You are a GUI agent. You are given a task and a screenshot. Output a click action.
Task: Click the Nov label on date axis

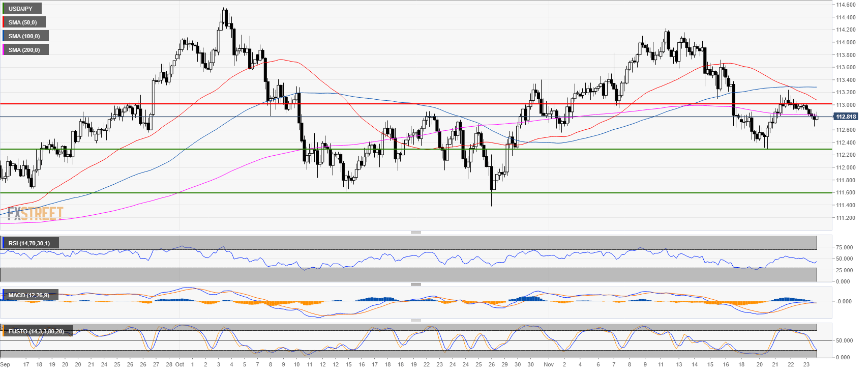[548, 364]
